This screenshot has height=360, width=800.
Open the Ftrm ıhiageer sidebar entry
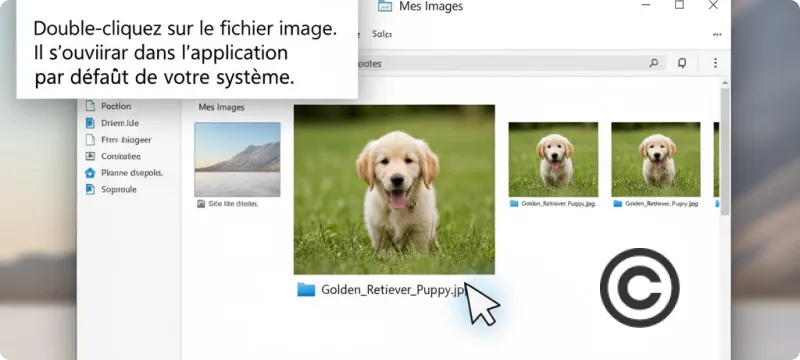tap(118, 140)
